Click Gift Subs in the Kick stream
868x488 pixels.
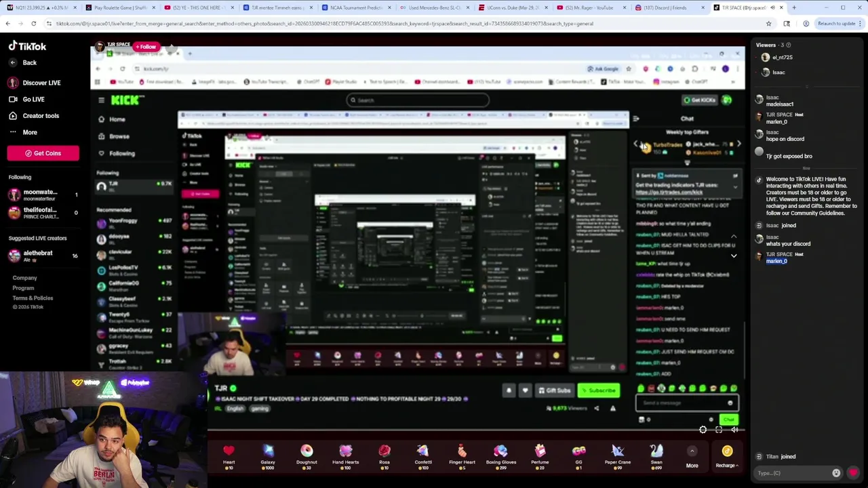[555, 390]
